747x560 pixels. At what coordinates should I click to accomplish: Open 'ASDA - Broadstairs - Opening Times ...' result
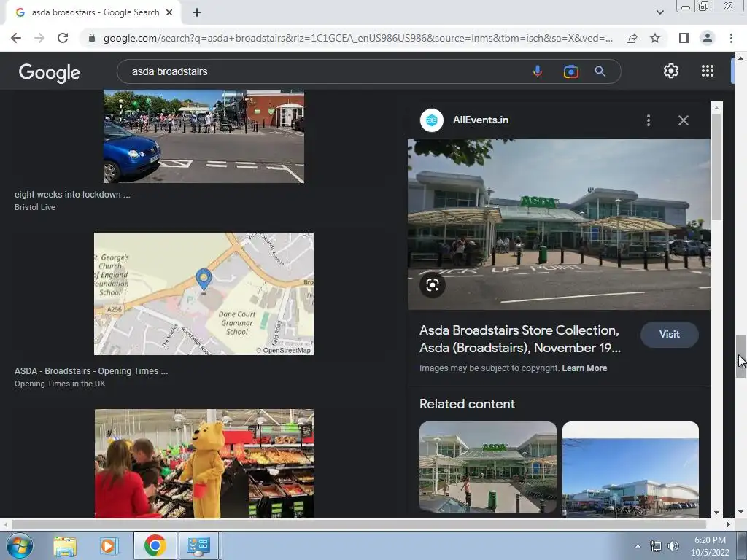coord(91,371)
